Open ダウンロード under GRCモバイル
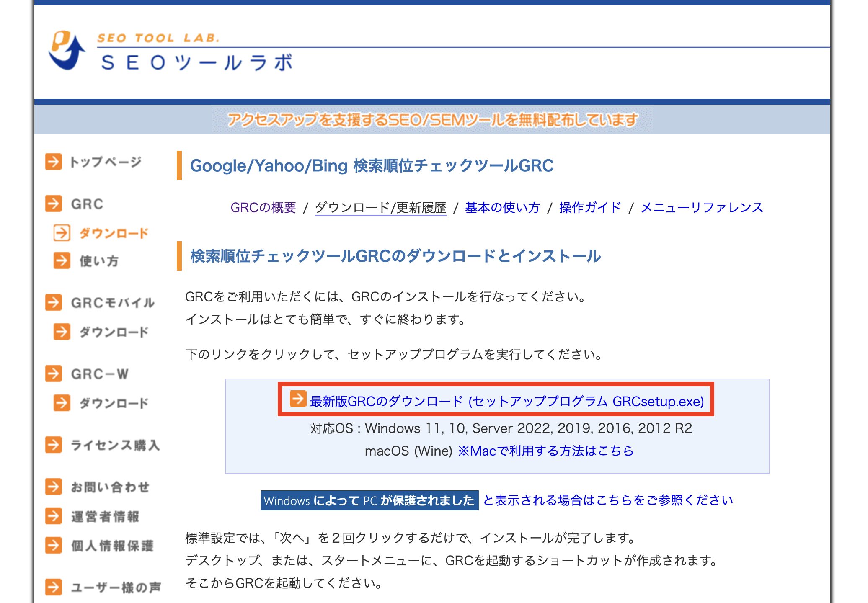This screenshot has height=603, width=868. coord(114,332)
